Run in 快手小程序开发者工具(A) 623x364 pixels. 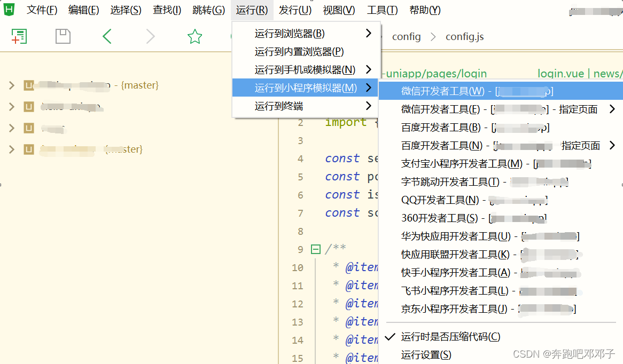501,273
